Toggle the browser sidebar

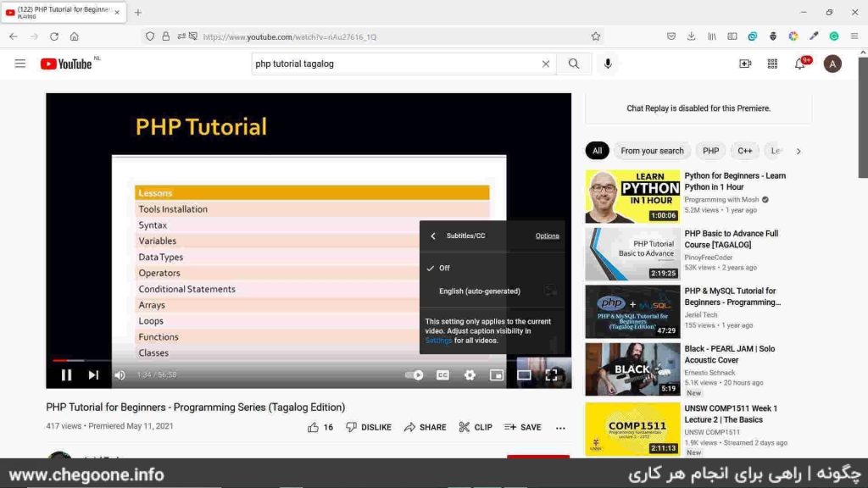732,36
